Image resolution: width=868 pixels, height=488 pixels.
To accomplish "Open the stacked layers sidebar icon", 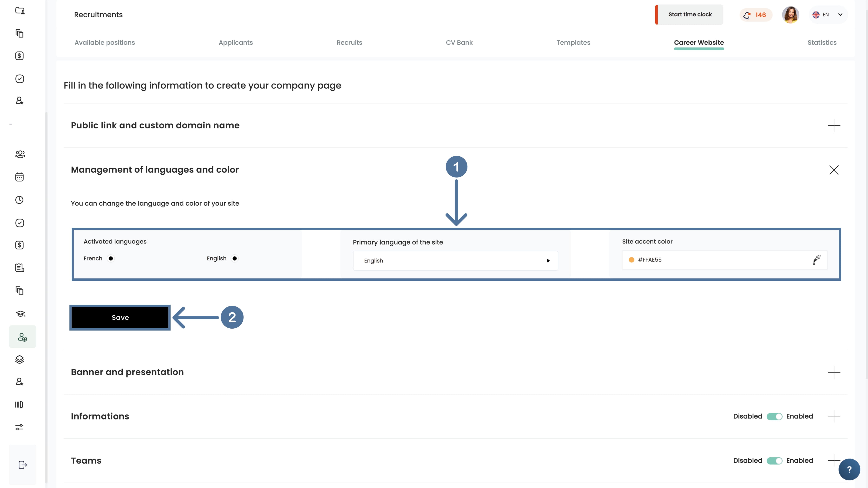I will [x=20, y=359].
